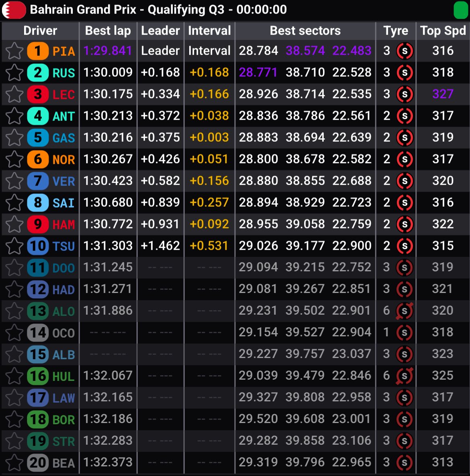Tap soft tyre icon in OCO row
Image resolution: width=470 pixels, height=476 pixels.
[x=405, y=333]
